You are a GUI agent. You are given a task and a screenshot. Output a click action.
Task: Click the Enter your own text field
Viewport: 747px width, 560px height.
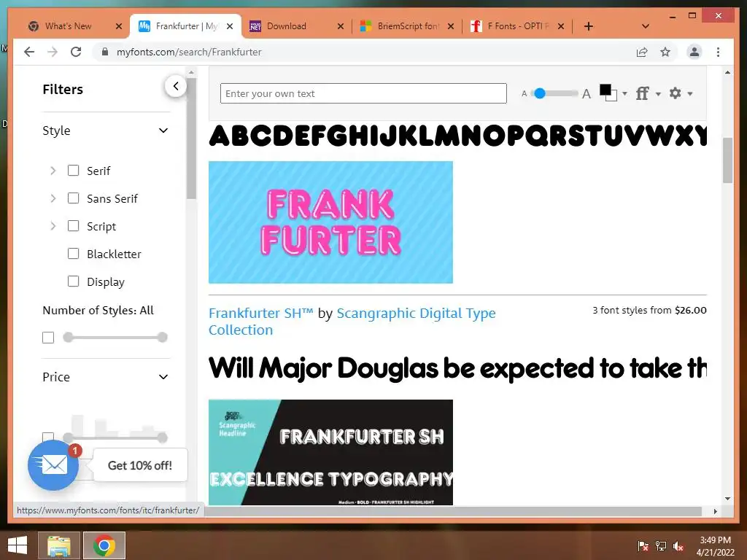coord(363,93)
